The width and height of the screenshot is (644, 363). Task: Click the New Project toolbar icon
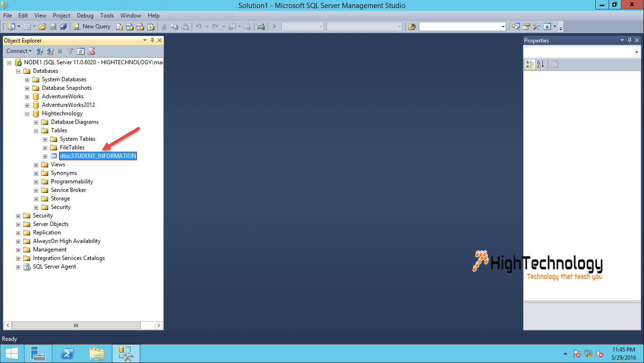click(x=11, y=26)
